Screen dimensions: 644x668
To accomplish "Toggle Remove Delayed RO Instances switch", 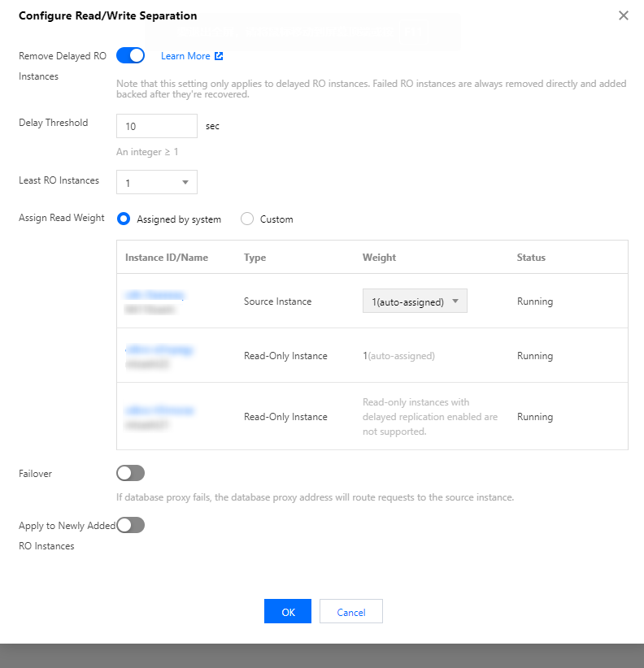I will [x=130, y=55].
